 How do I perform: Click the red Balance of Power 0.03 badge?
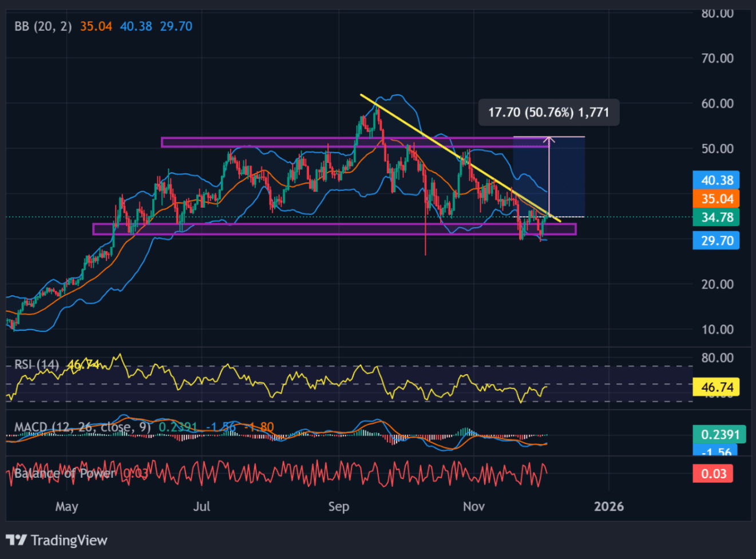point(713,474)
